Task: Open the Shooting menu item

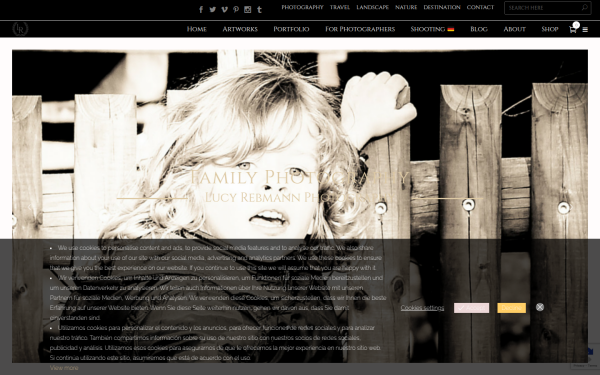Action: click(x=432, y=29)
